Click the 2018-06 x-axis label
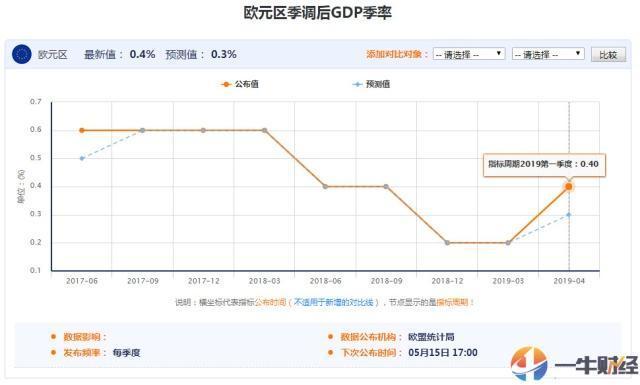 pyautogui.click(x=325, y=281)
